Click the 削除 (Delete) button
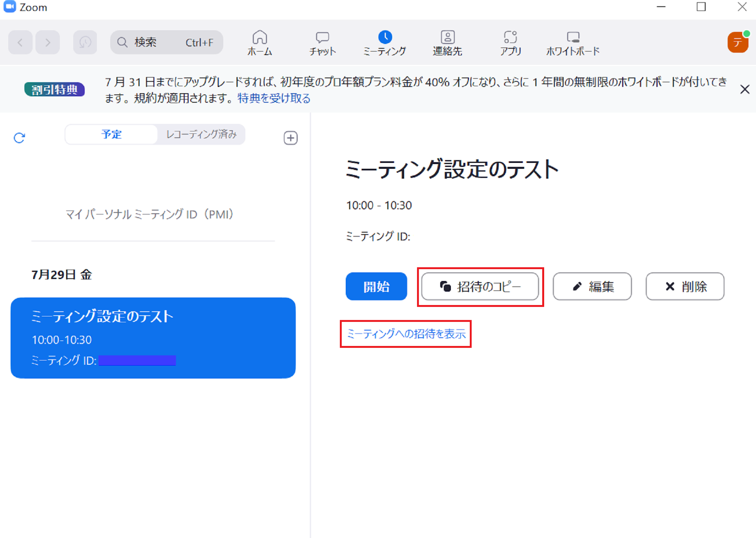This screenshot has width=756, height=538. click(x=685, y=287)
